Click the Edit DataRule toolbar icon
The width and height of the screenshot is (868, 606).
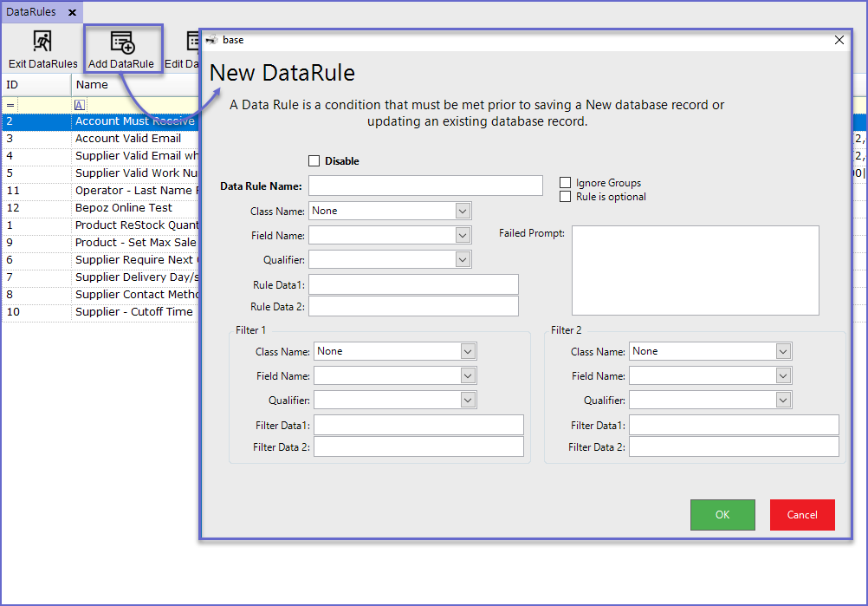(x=192, y=42)
